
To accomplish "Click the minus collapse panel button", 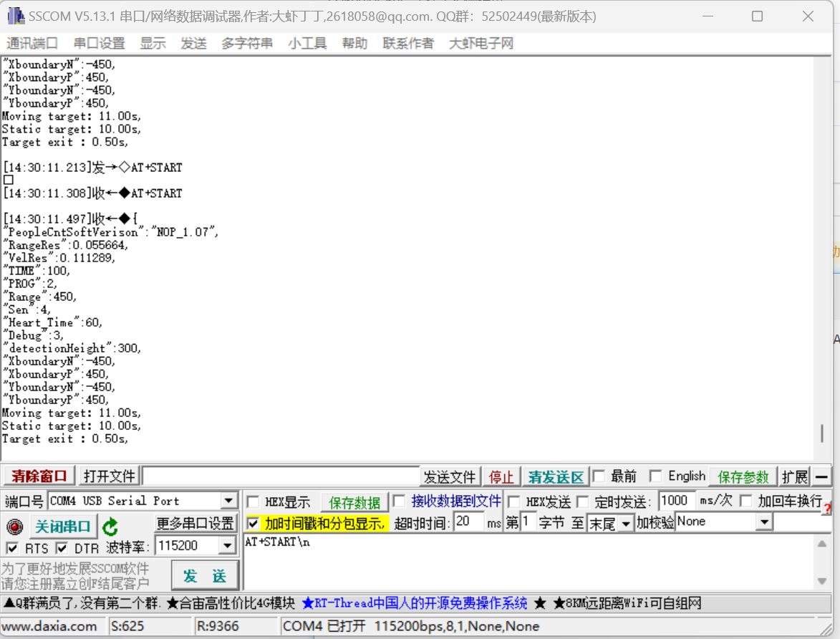I will [822, 476].
